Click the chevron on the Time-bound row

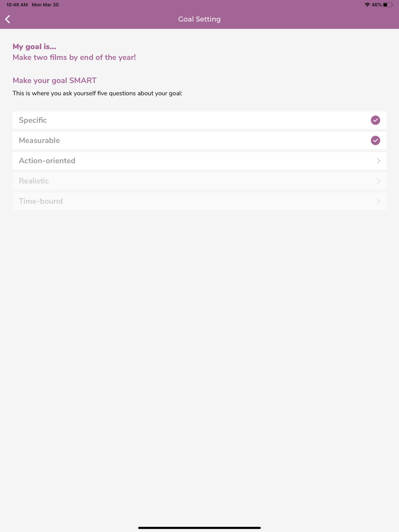[x=378, y=201]
